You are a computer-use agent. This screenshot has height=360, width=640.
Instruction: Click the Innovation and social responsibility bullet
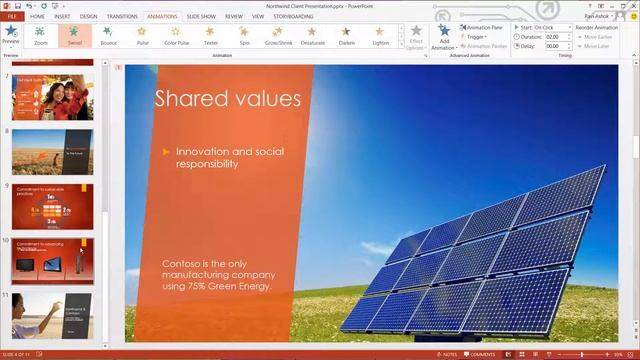click(230, 158)
